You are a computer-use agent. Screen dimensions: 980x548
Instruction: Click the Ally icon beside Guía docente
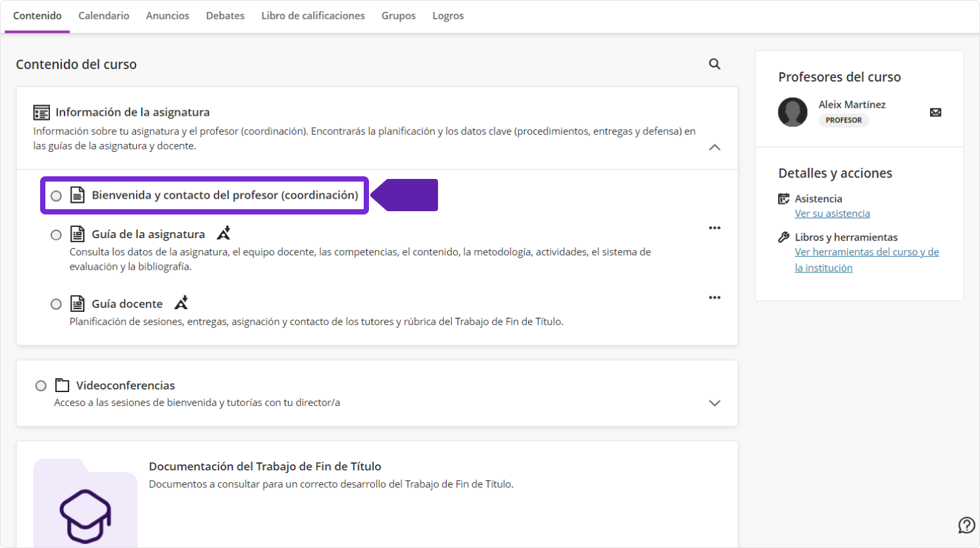pyautogui.click(x=181, y=303)
